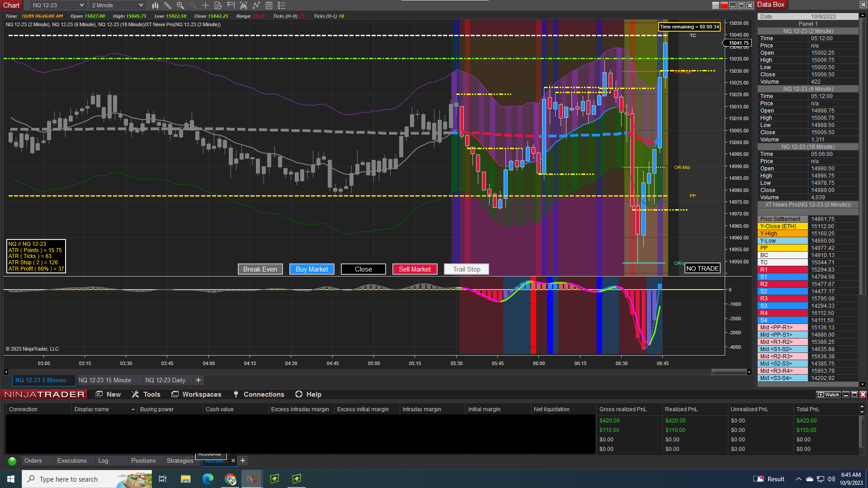868x488 pixels.
Task: Open the Tools menu
Action: pyautogui.click(x=146, y=394)
